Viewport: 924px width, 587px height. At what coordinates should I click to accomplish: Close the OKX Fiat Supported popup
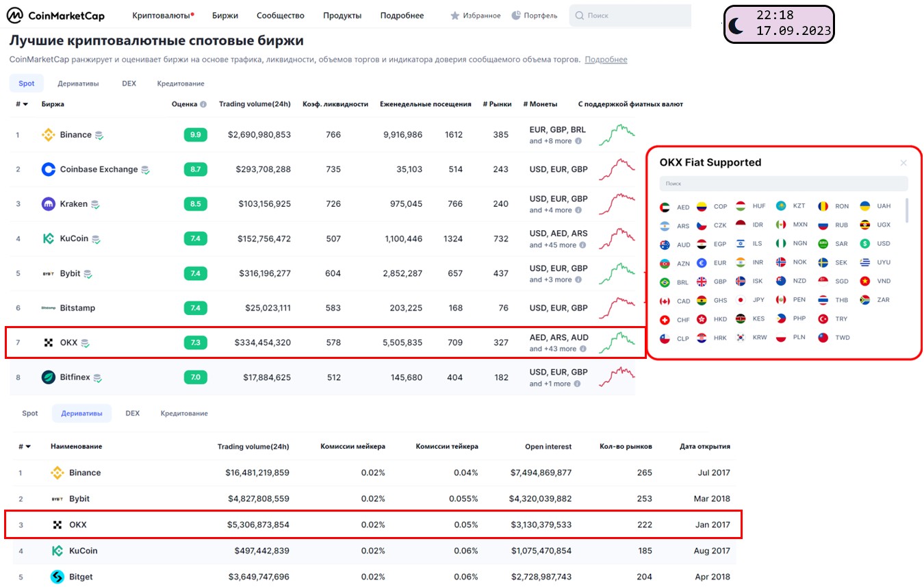point(903,163)
